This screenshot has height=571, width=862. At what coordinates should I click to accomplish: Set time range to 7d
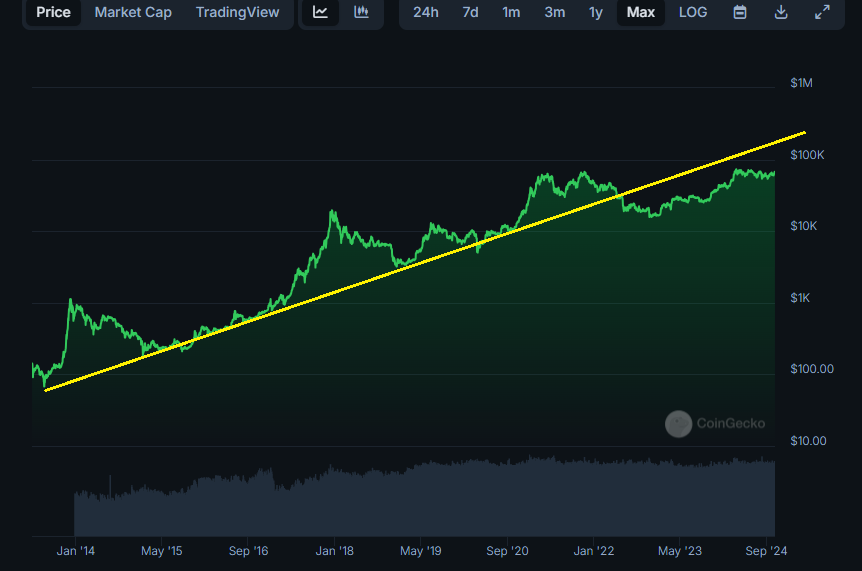470,12
